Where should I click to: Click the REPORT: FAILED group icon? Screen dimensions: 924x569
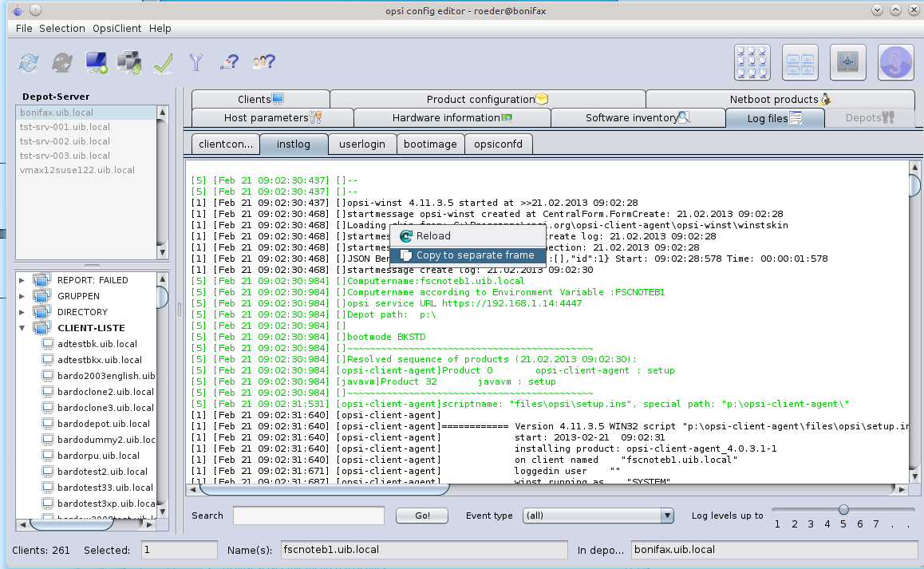pos(41,280)
